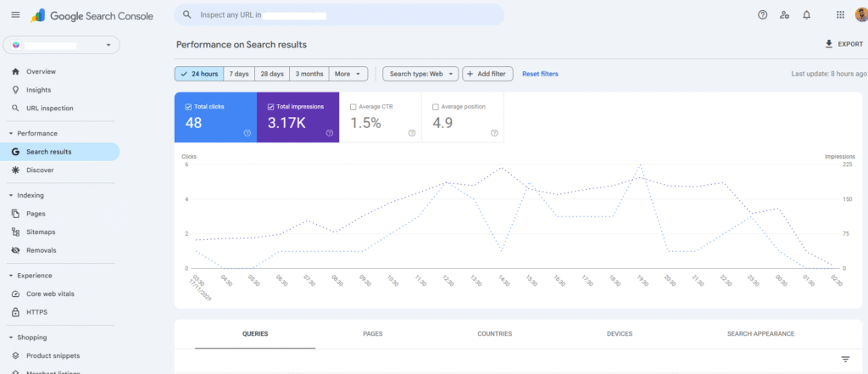Enable the Average position metric
The height and width of the screenshot is (374, 868).
click(436, 107)
